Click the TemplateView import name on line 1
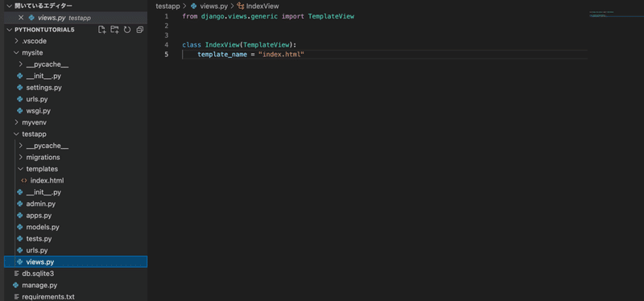This screenshot has height=301, width=644. pyautogui.click(x=331, y=16)
